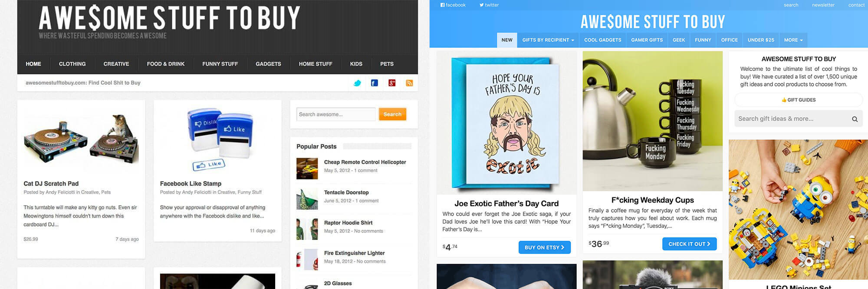Open facebook link in blue top bar

click(x=453, y=5)
